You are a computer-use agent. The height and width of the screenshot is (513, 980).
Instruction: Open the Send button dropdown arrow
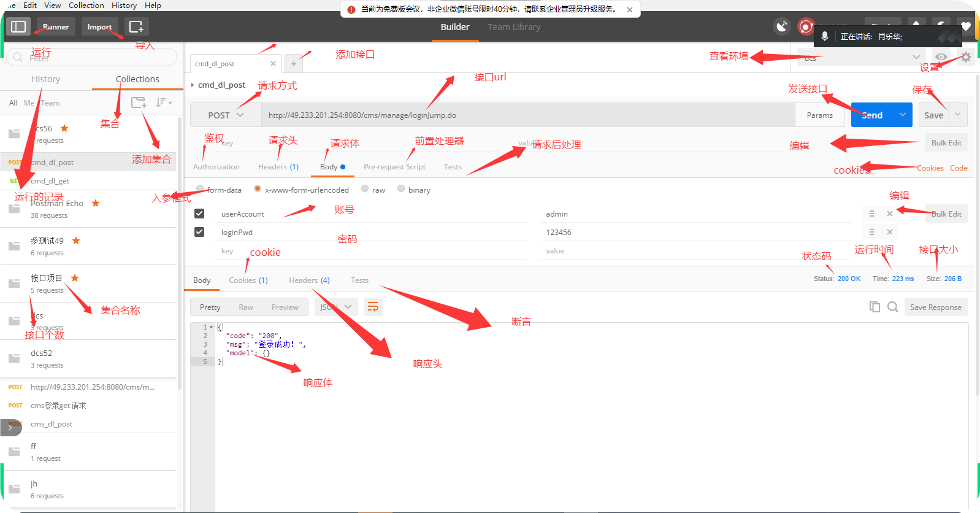tap(903, 115)
